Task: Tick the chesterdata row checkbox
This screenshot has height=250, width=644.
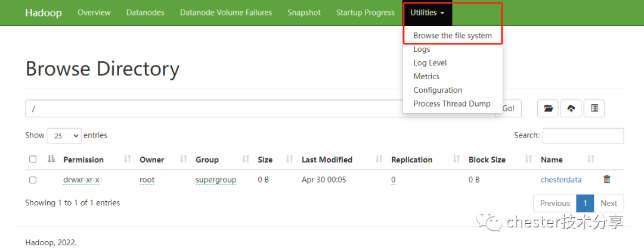Action: click(33, 180)
